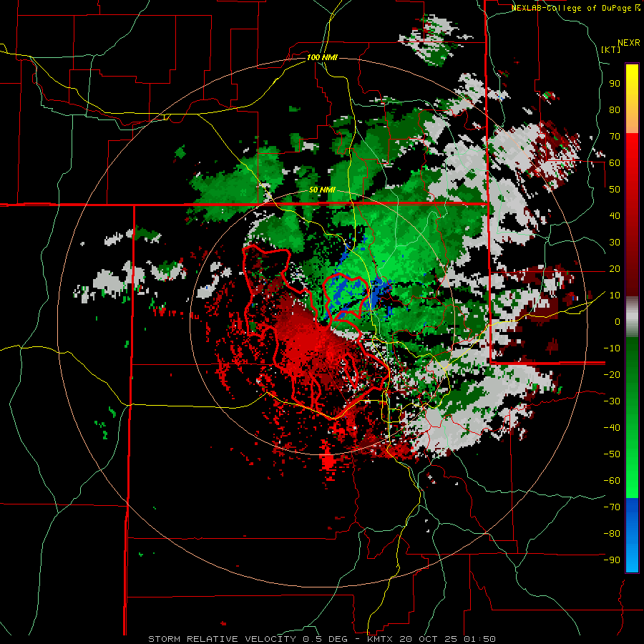This screenshot has height=644, width=644.
Task: Click the "60" value on the velocity scale
Action: click(615, 163)
